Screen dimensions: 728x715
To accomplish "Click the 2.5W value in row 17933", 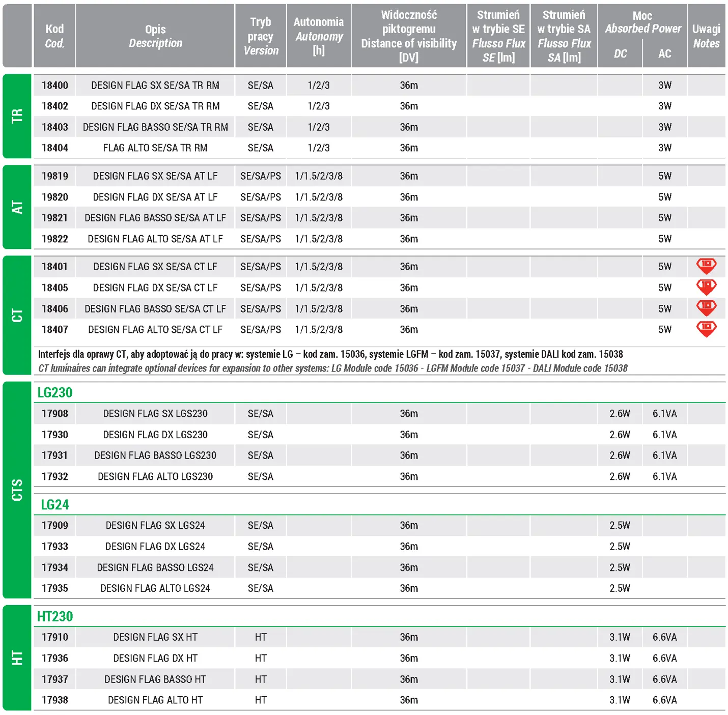I will [620, 547].
